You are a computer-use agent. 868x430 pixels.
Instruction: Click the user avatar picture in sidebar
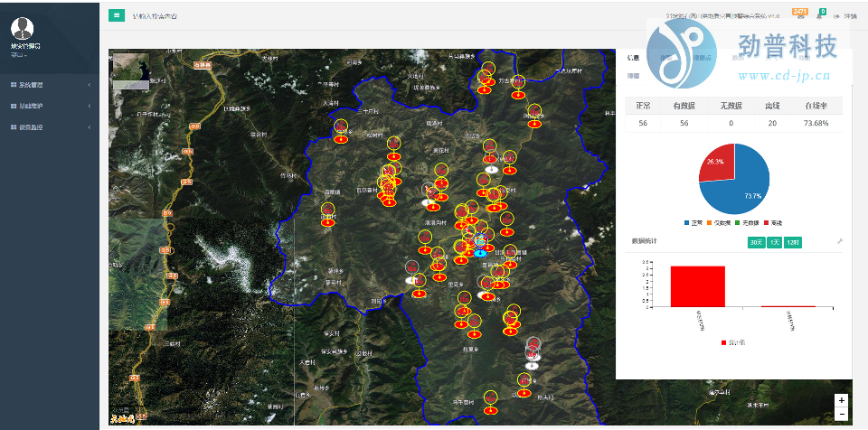(22, 28)
